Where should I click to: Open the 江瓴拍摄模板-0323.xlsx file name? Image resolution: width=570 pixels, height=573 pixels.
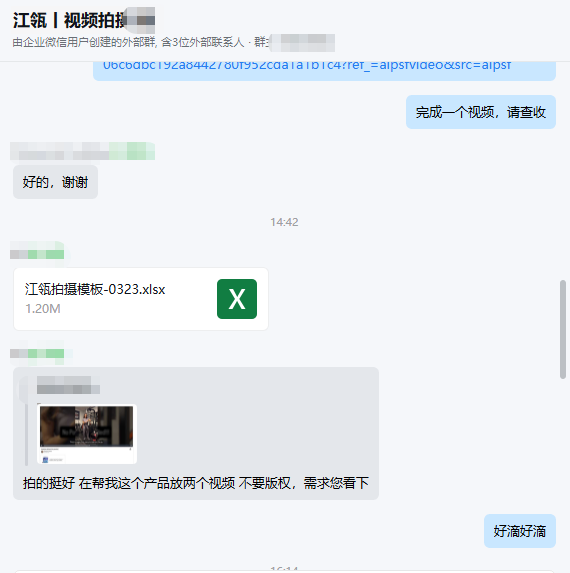point(95,289)
